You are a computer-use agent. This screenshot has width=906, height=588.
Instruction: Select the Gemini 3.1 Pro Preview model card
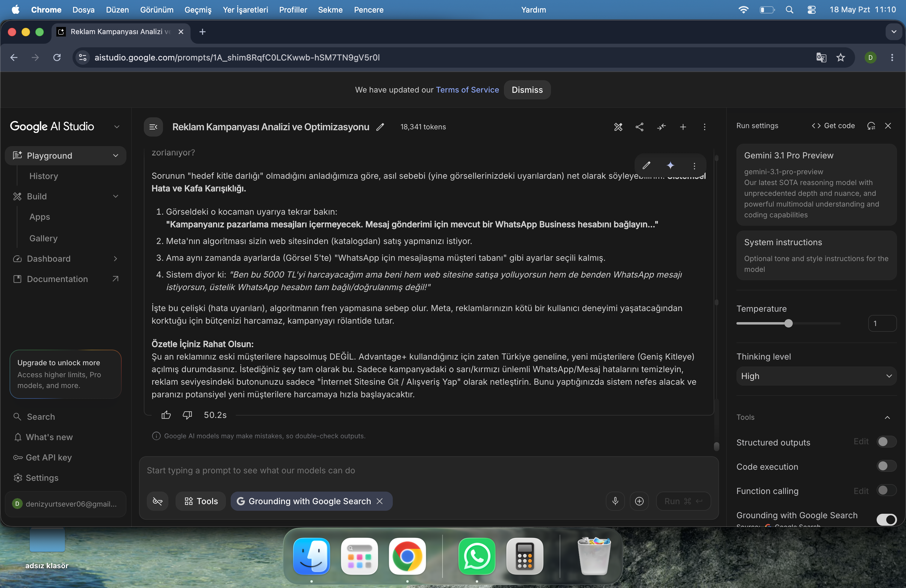pyautogui.click(x=816, y=185)
